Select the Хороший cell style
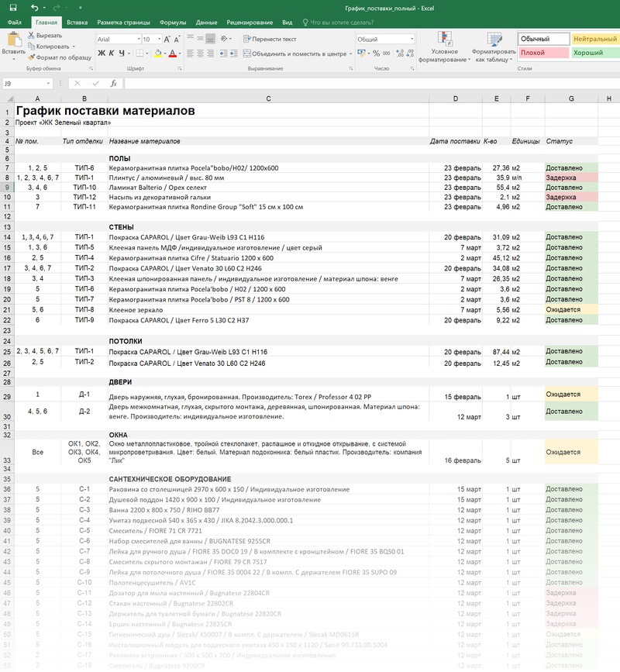The height and width of the screenshot is (672, 620). 595,53
